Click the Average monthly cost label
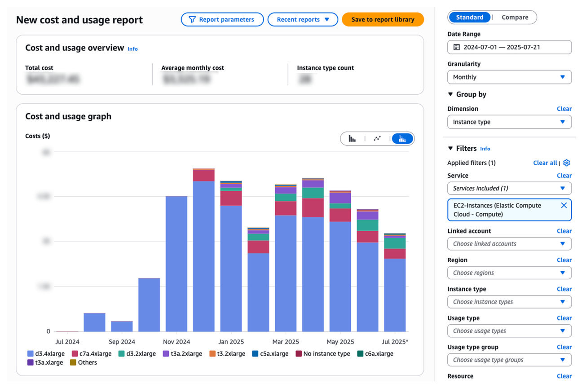 click(x=193, y=68)
